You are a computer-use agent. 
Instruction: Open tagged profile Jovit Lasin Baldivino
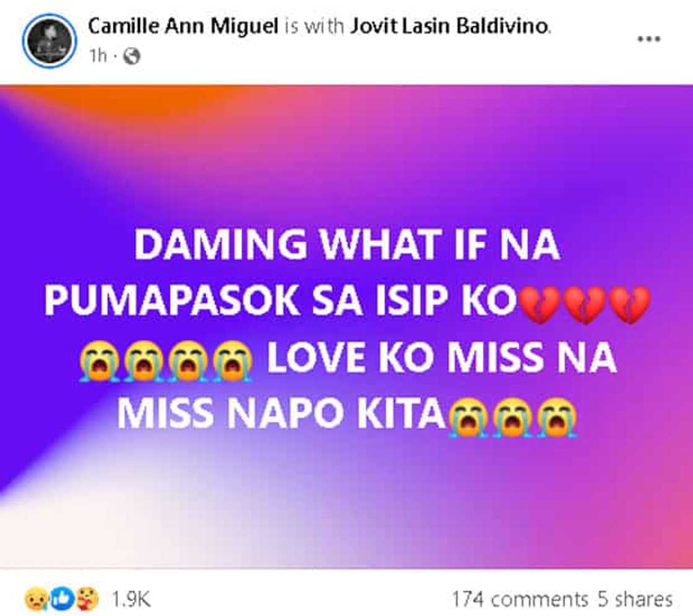[449, 26]
